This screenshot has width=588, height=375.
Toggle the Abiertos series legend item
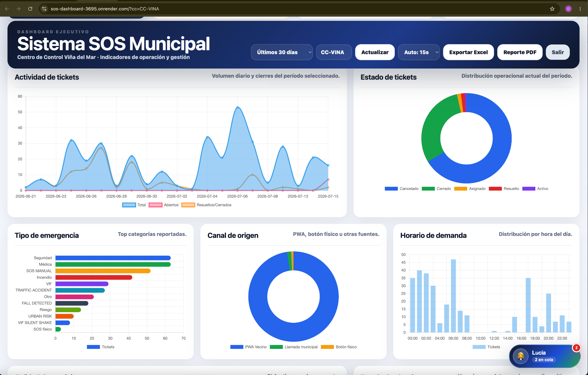164,205
